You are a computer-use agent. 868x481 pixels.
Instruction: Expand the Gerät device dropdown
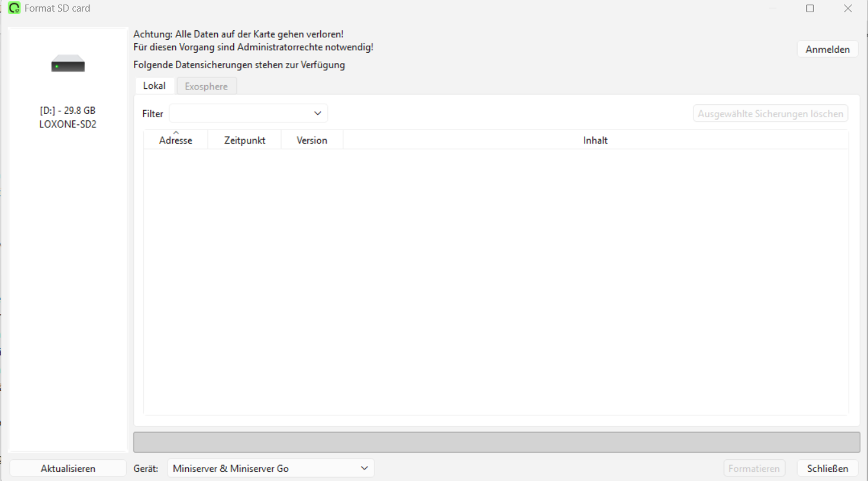pos(271,468)
